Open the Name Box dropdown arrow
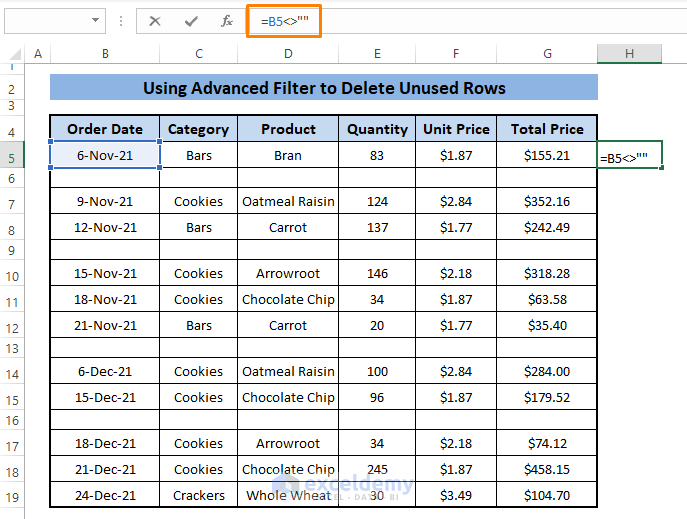 95,20
